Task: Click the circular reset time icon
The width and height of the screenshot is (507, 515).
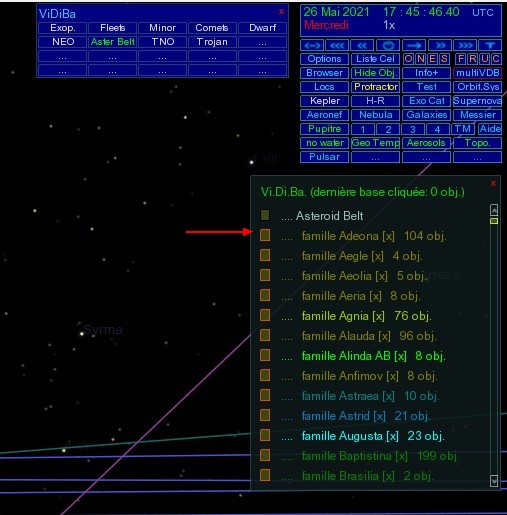Action: pos(388,45)
